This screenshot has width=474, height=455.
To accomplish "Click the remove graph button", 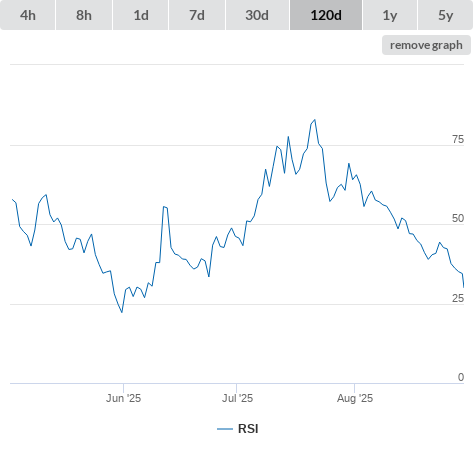I will coord(426,45).
